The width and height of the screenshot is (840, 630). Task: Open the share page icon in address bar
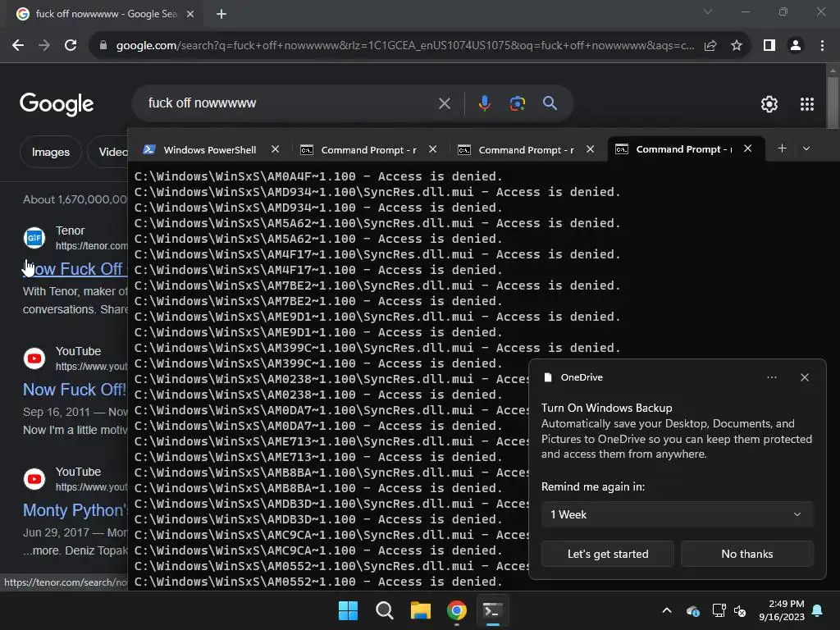point(710,46)
